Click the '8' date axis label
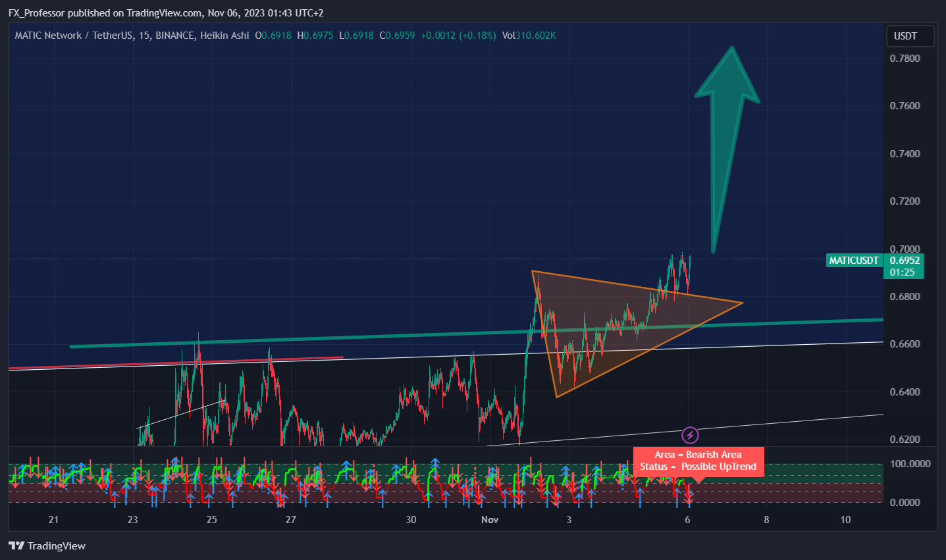Image resolution: width=946 pixels, height=560 pixels. pyautogui.click(x=766, y=520)
